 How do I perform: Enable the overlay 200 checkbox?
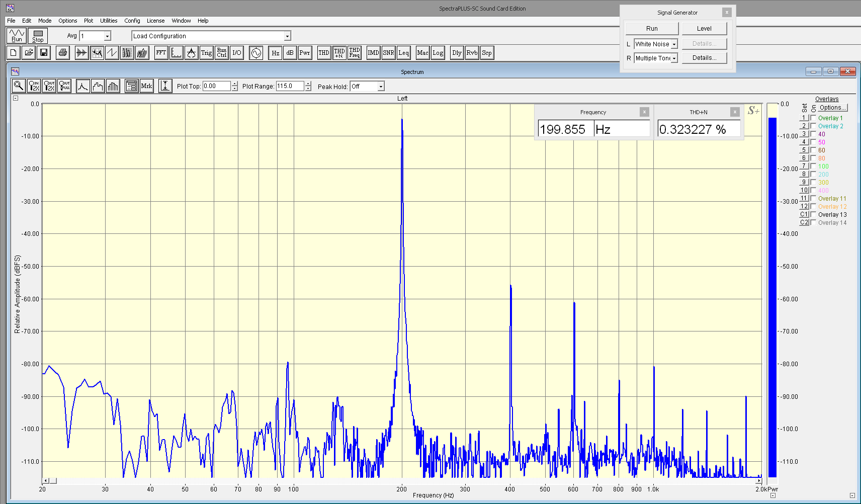click(x=813, y=174)
